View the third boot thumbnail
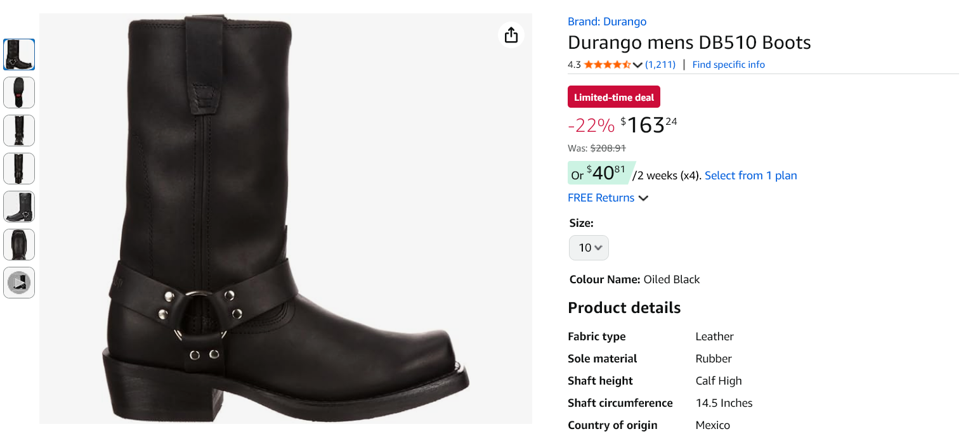Viewport: 980px width, 448px height. tap(19, 131)
